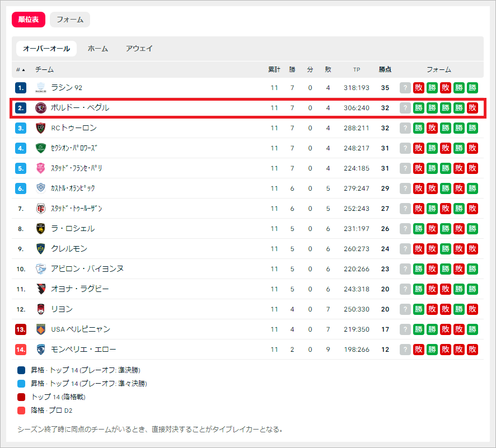Image resolution: width=496 pixels, height=448 pixels.
Task: Sort standings by 勝点 column
Action: tap(385, 70)
